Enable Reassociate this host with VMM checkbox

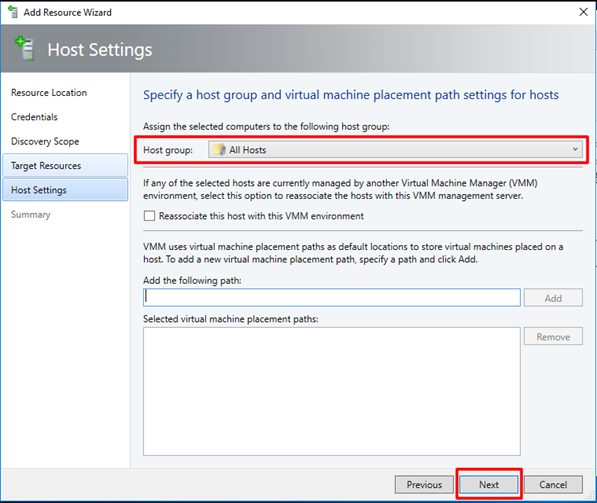coord(149,216)
